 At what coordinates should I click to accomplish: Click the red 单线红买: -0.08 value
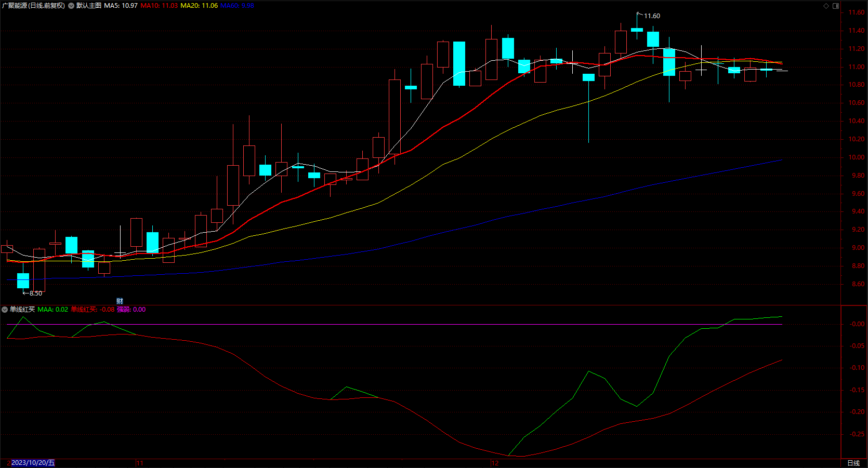pos(93,310)
